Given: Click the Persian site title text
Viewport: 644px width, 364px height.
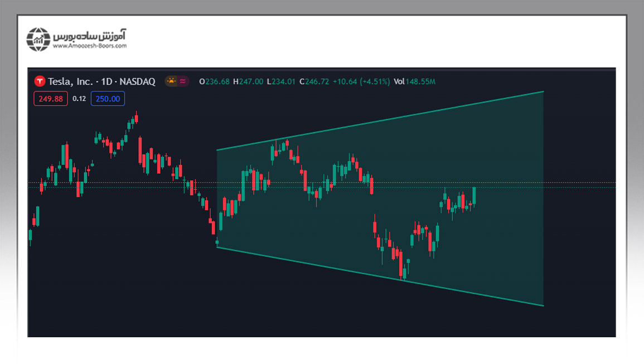Looking at the screenshot, I should 90,35.
